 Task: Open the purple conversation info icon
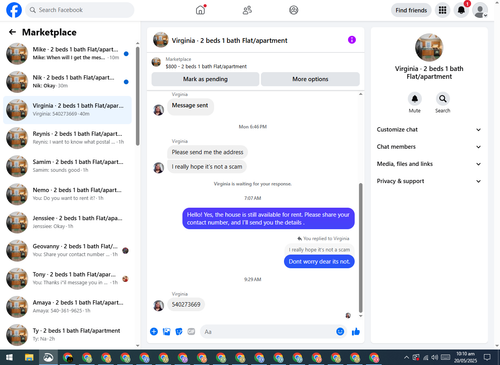coord(352,40)
